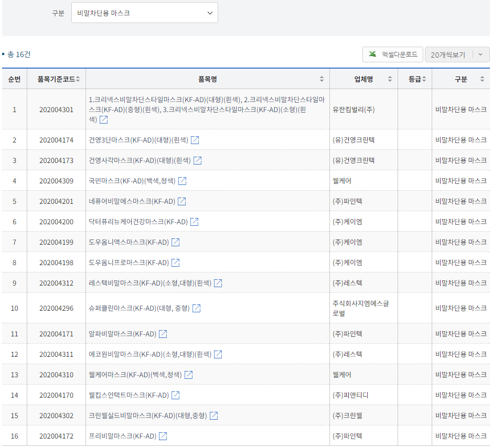The image size is (492, 448).
Task: Open external link icon for 알파비말마스크 row
Action: 163,334
